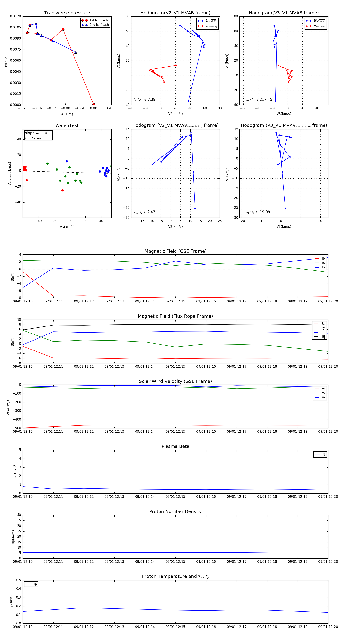
Task: Click 'Magnetic Field (Flux Rope Frame)' title
Action: click(x=175, y=316)
